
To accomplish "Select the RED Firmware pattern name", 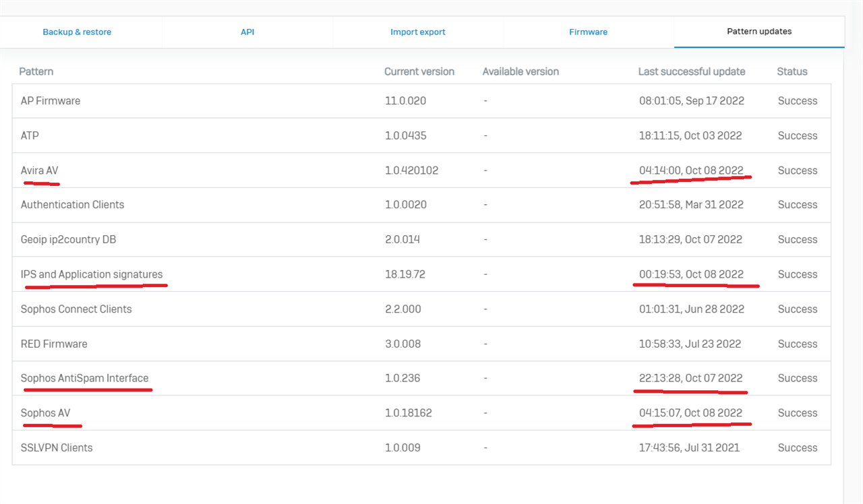I will (x=54, y=344).
